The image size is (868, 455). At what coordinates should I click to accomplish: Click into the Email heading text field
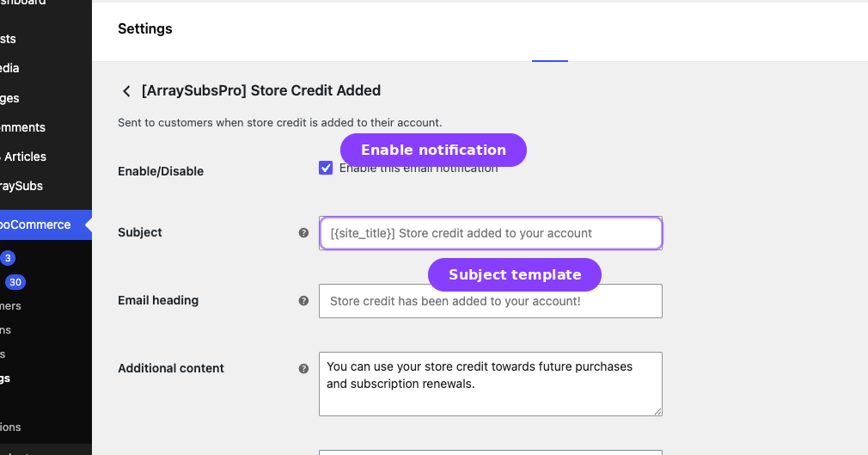[x=491, y=301]
